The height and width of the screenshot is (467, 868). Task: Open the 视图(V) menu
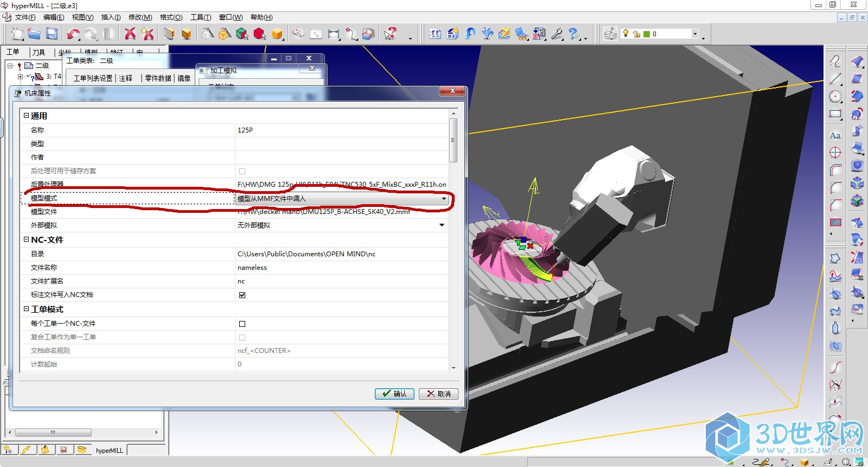(x=82, y=17)
